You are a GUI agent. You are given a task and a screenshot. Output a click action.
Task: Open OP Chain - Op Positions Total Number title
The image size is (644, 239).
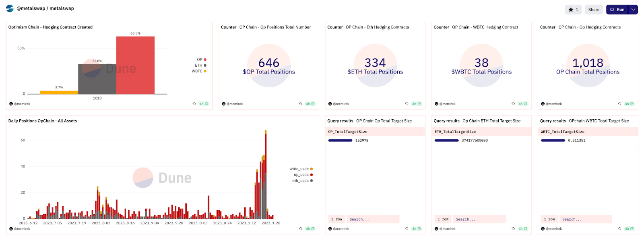click(x=275, y=27)
